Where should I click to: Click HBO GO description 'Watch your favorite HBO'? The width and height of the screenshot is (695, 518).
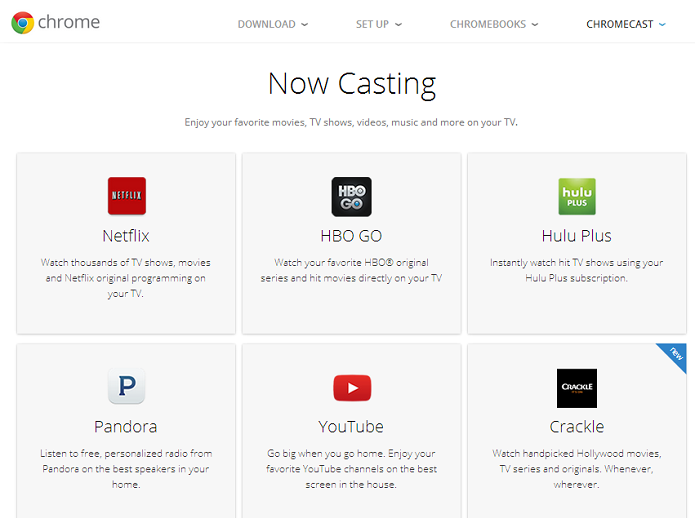click(x=351, y=270)
